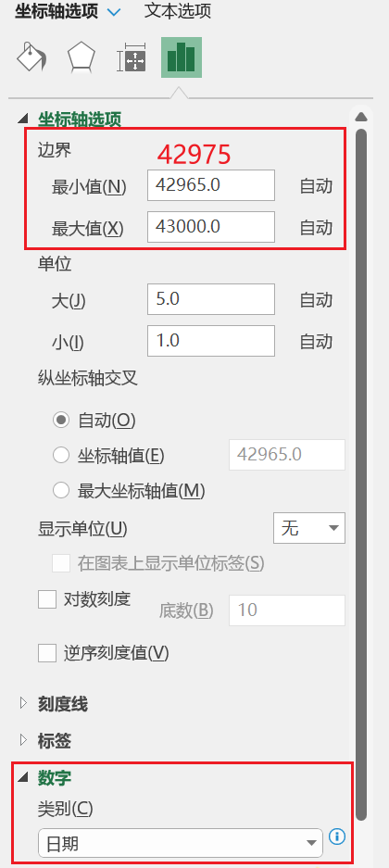Open the 显示单位 dropdown showing 无
389x868 pixels.
coord(309,528)
